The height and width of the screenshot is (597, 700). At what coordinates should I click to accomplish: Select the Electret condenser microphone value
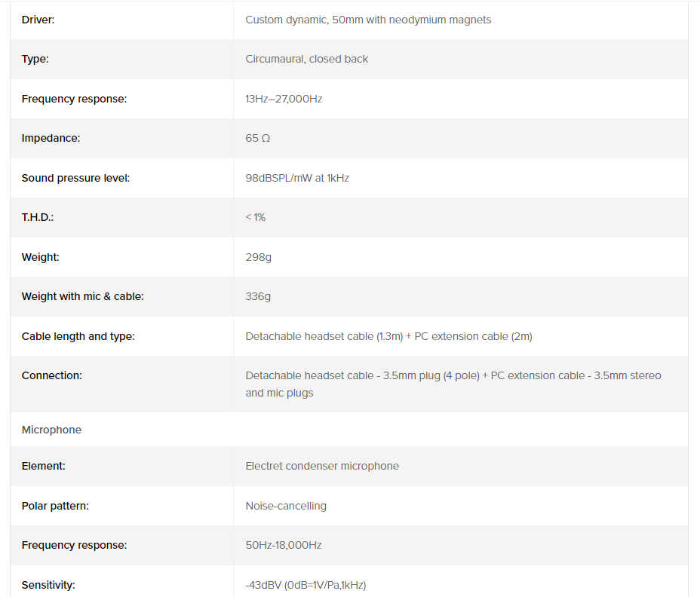click(x=322, y=466)
